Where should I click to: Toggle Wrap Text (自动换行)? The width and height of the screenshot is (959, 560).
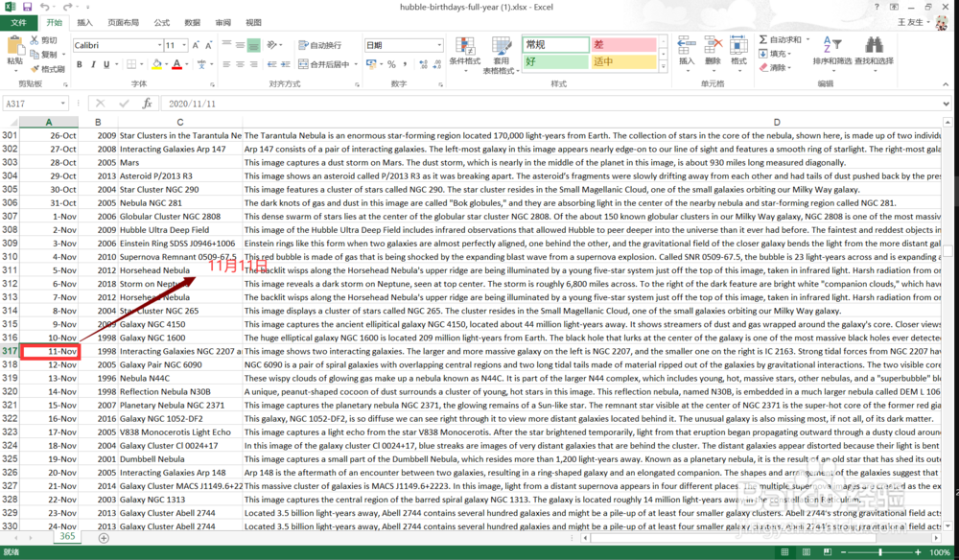pos(320,45)
